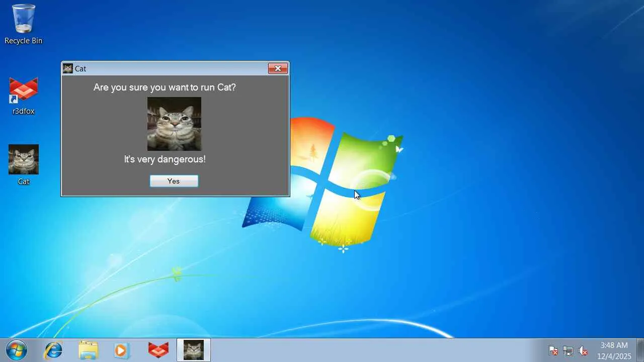Click the cat photo inside the dialog

coord(174,124)
